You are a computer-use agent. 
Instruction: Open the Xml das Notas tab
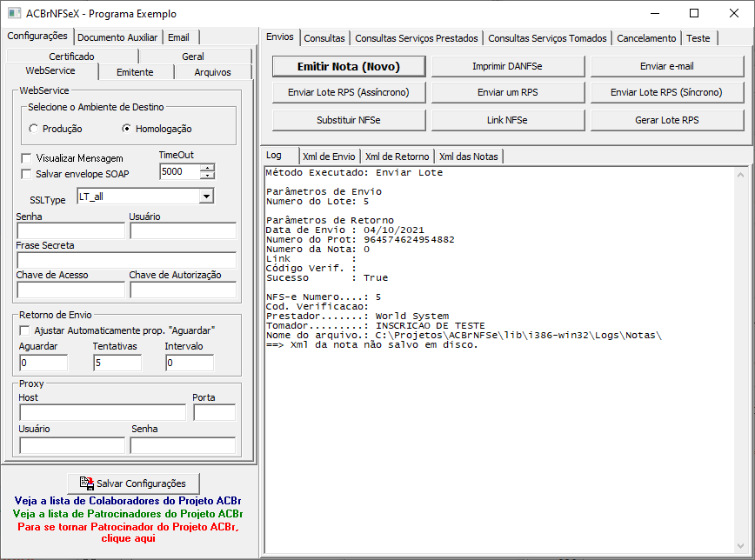pos(469,157)
